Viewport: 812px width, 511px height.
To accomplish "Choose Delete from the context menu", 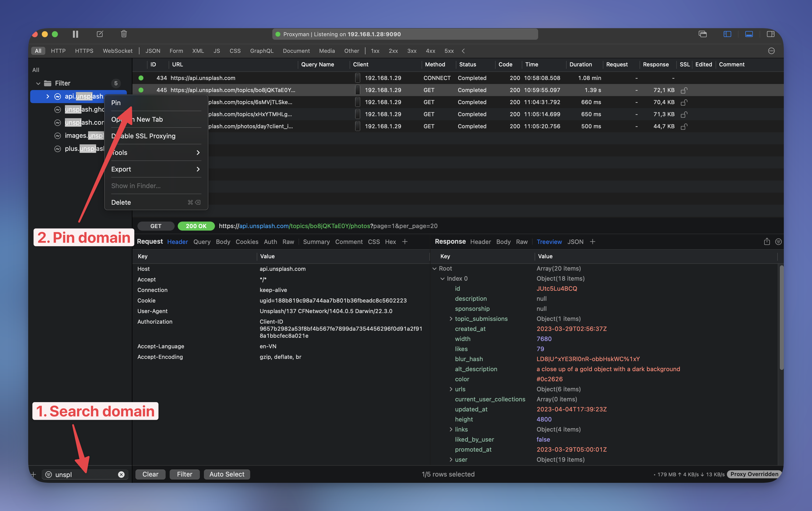I will pyautogui.click(x=156, y=202).
